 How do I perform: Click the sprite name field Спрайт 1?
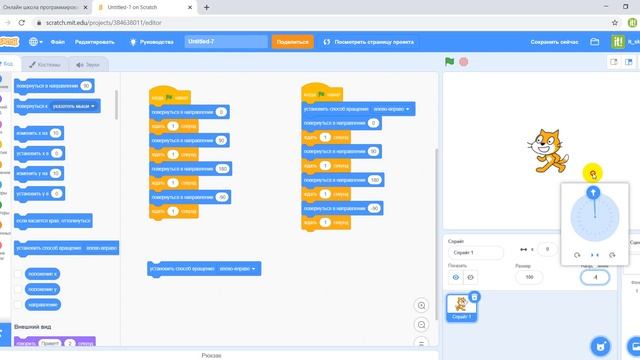pos(476,253)
